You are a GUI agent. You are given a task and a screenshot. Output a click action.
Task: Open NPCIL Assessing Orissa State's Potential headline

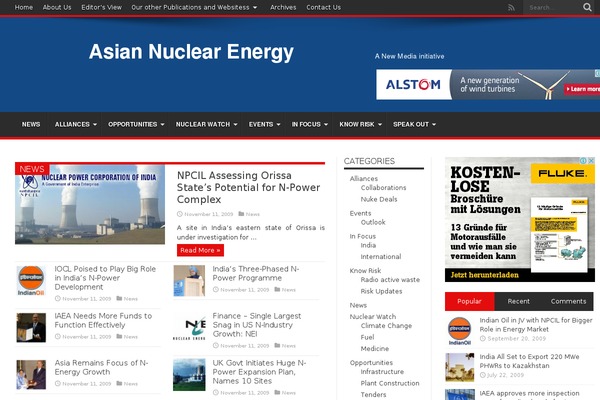pyautogui.click(x=248, y=188)
